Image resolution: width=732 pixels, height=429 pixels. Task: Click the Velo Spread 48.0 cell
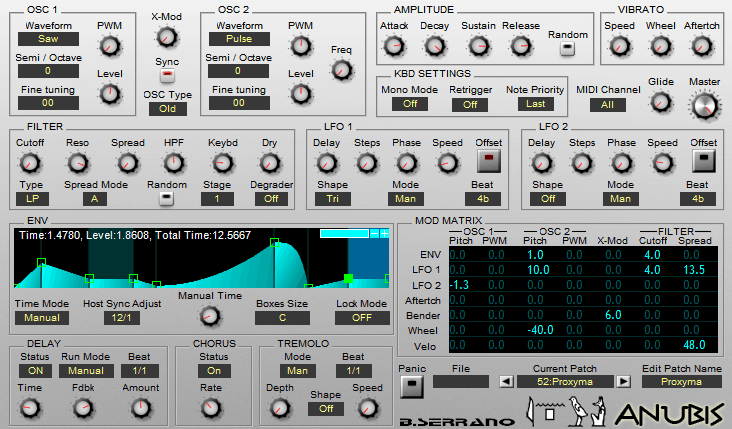coord(694,345)
